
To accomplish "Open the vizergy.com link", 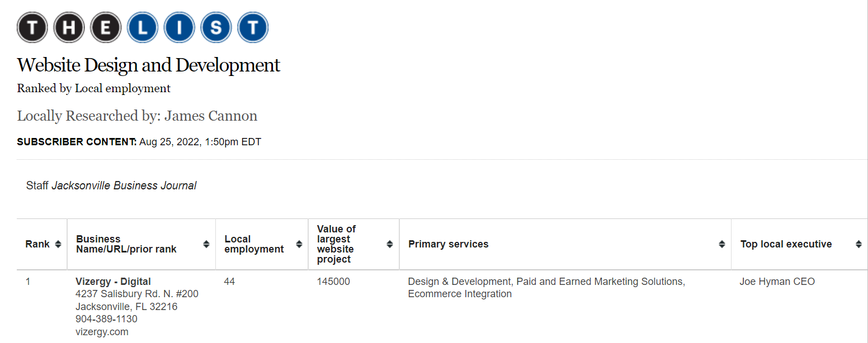I will [x=102, y=332].
